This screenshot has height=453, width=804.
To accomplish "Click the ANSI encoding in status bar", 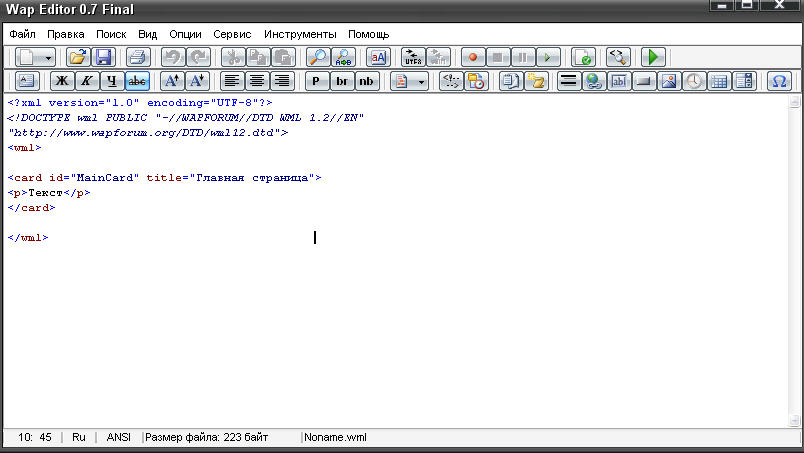I will pos(118,437).
